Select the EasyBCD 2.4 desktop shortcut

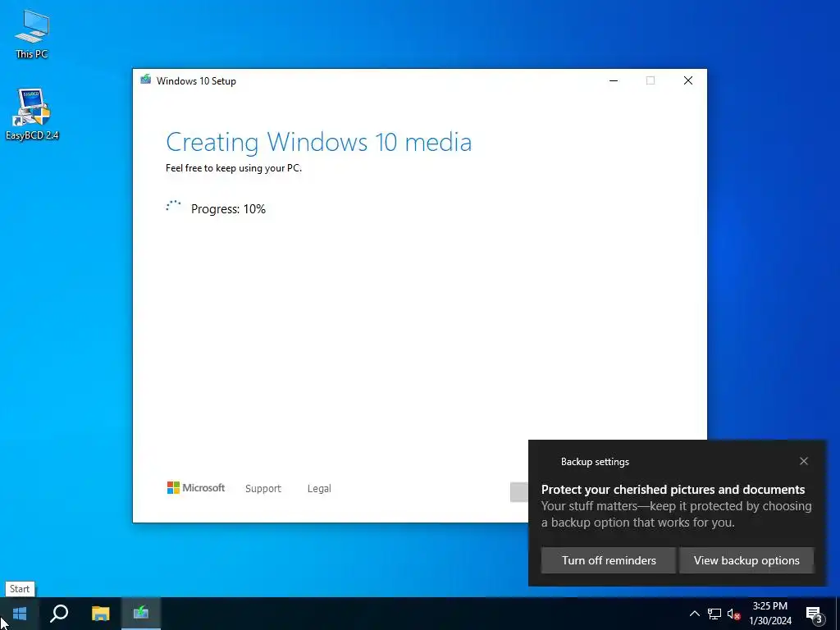pos(32,115)
